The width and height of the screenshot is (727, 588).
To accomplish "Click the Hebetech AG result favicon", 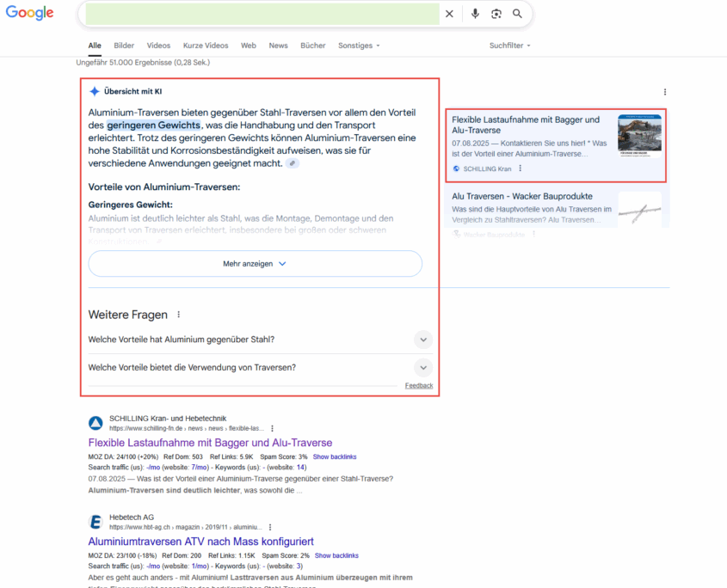I will 95,522.
